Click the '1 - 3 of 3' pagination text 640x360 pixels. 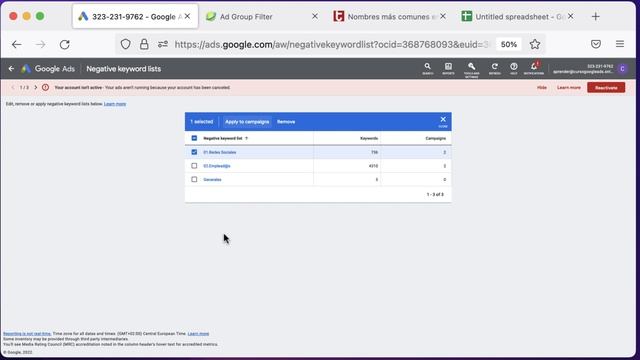[x=435, y=194]
